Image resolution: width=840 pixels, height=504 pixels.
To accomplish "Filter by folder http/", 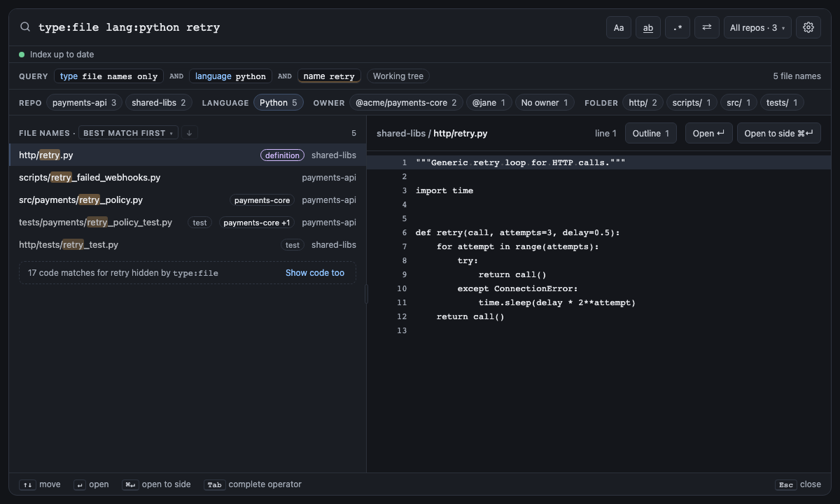I will (x=643, y=103).
